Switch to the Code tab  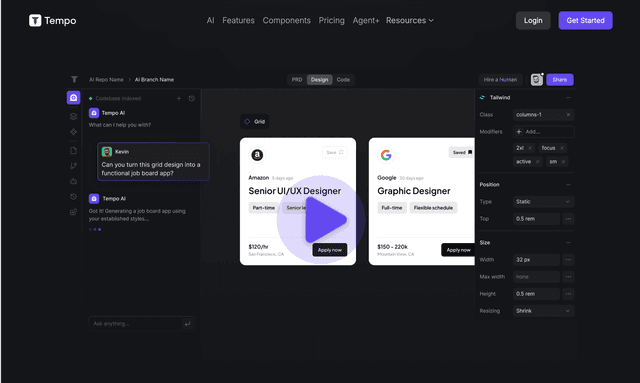click(x=343, y=80)
